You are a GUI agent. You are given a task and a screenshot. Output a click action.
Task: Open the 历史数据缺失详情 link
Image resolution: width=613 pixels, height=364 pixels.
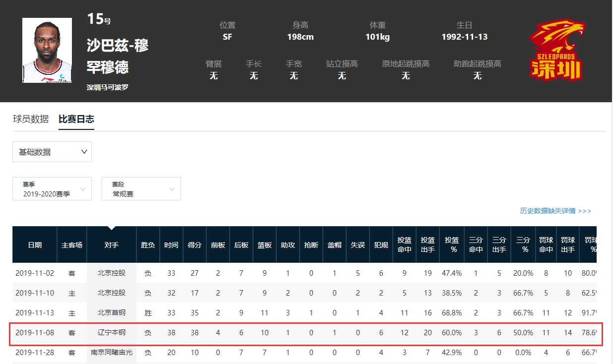coord(555,211)
